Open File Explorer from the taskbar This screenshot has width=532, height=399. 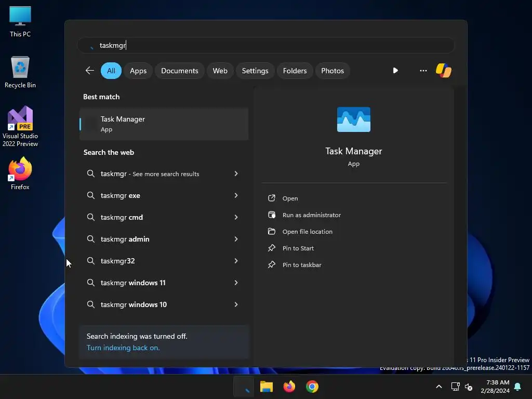267,387
